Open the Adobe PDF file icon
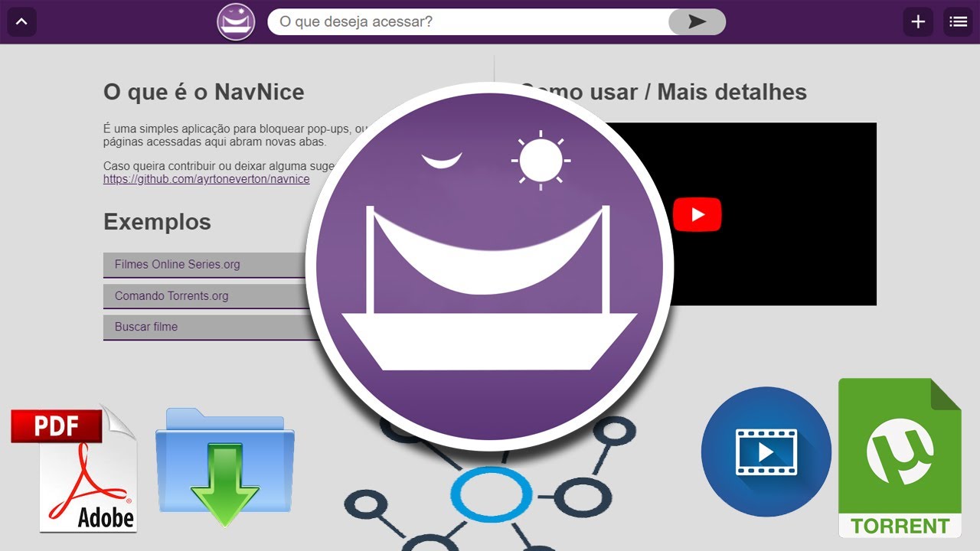 73,468
